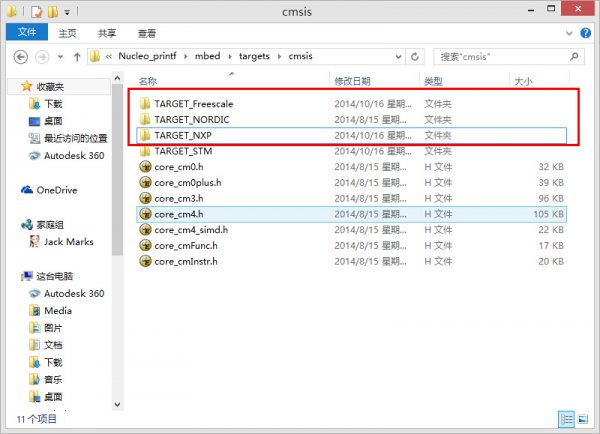The image size is (600, 434).
Task: Sort files by the 类型 column
Action: (x=433, y=81)
